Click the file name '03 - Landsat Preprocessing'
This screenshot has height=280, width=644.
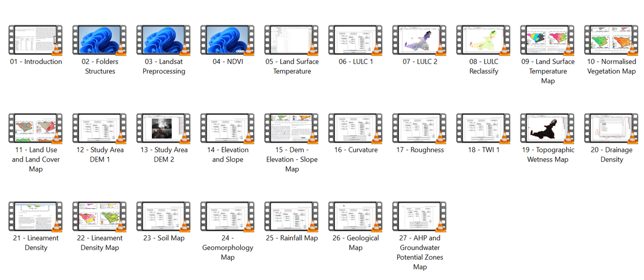(x=164, y=67)
